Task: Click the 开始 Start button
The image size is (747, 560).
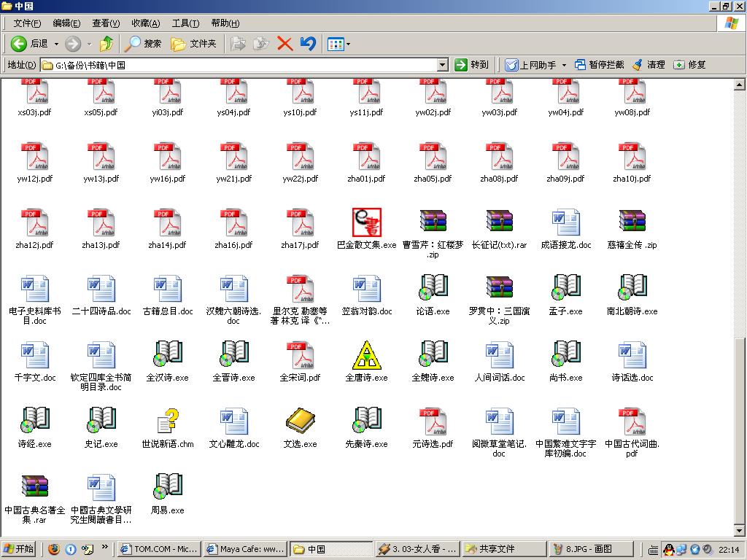Action: click(19, 549)
